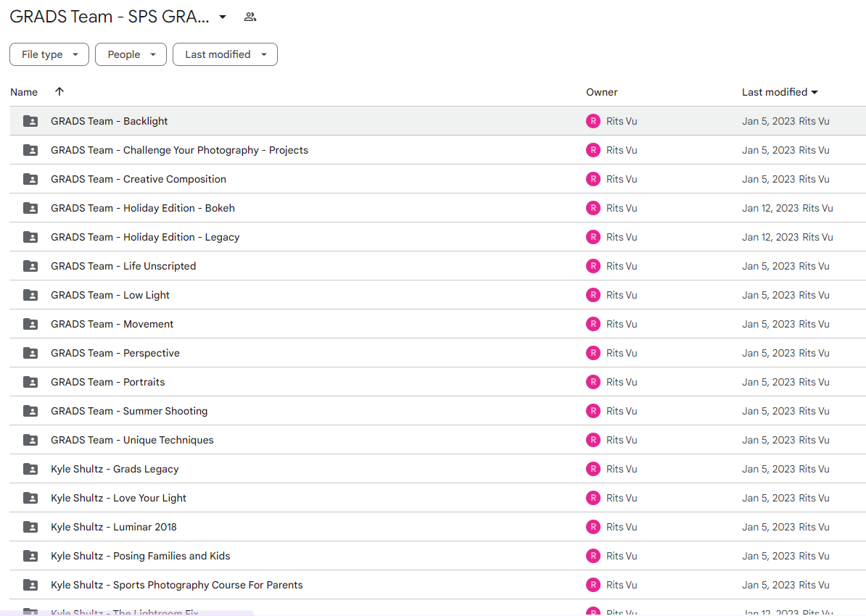Select GRADS Team - Challenge Your Photography - Projects
The height and width of the screenshot is (616, 866).
click(179, 150)
